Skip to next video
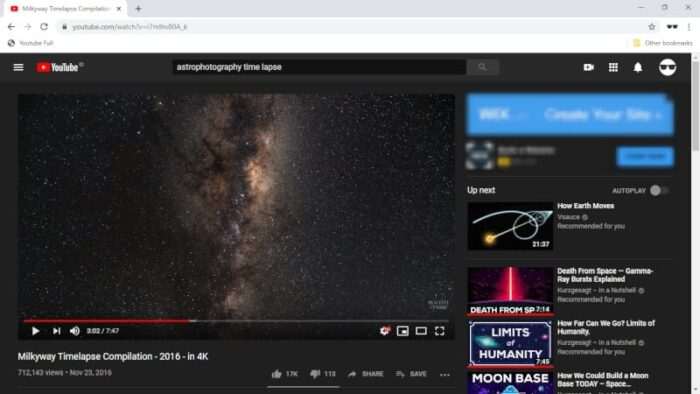The height and width of the screenshot is (394, 700). tap(56, 331)
